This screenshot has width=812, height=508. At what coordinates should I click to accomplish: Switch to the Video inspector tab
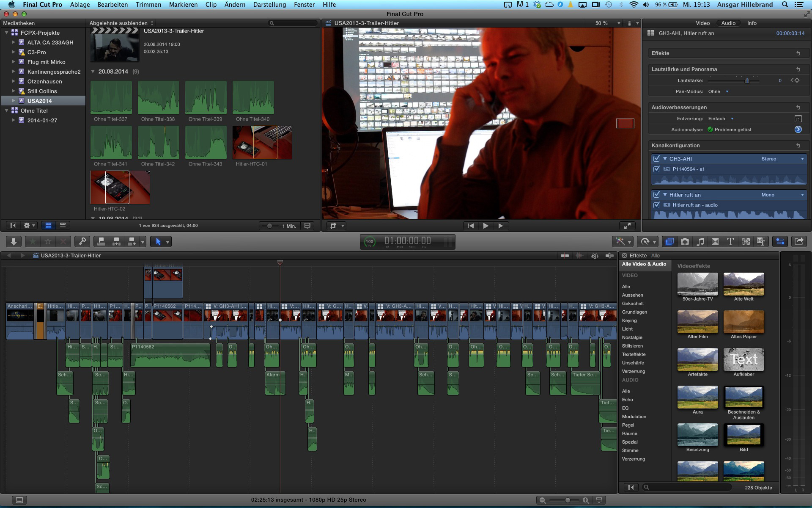tap(702, 23)
